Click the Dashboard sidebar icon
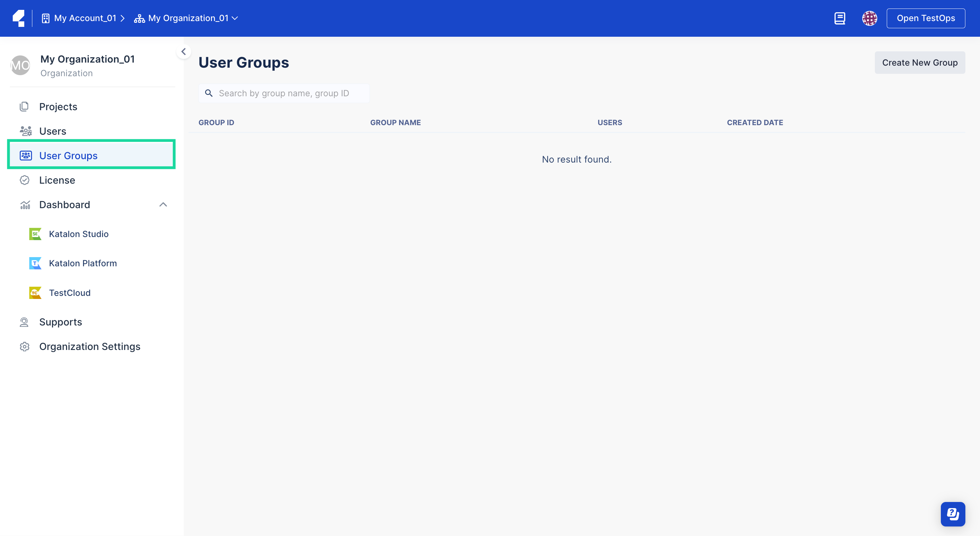 pyautogui.click(x=24, y=204)
